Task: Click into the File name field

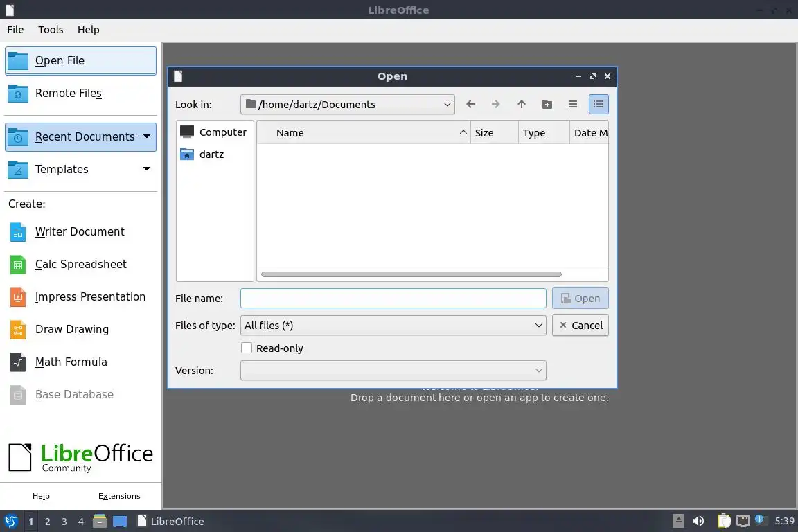Action: (x=393, y=299)
